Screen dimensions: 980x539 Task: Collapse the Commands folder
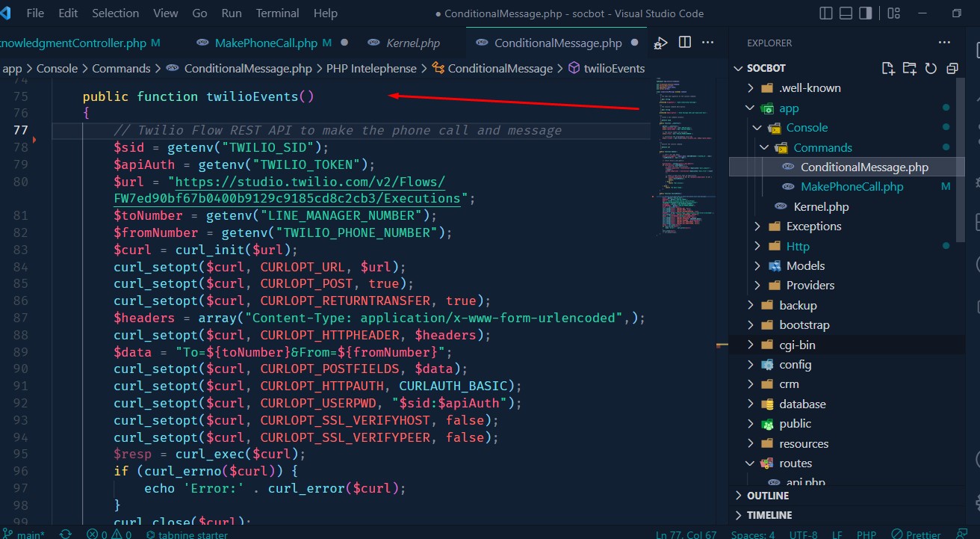pos(822,147)
